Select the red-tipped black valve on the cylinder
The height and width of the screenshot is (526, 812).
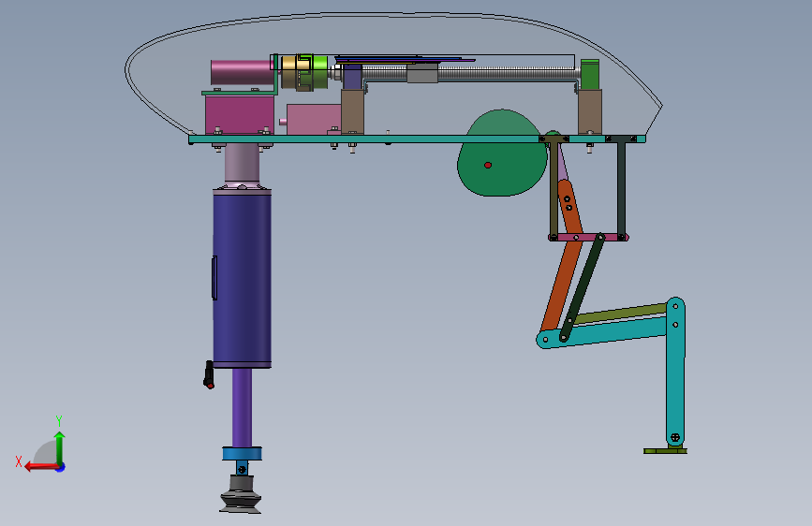[209, 374]
